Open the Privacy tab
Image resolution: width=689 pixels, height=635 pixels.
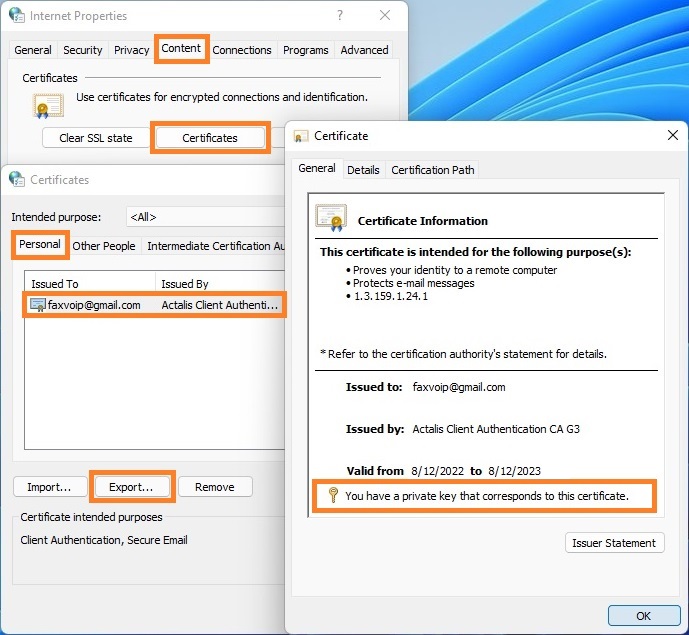pyautogui.click(x=131, y=50)
